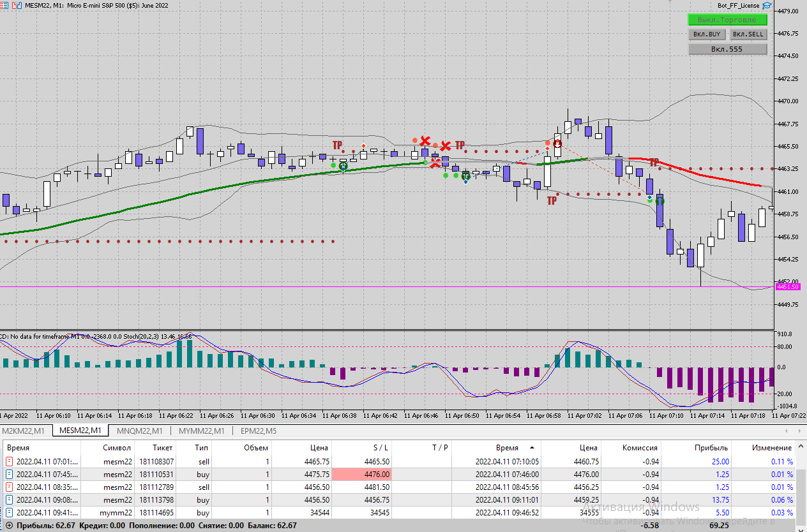
Task: Select ticket number 181108307
Action: tap(156, 461)
